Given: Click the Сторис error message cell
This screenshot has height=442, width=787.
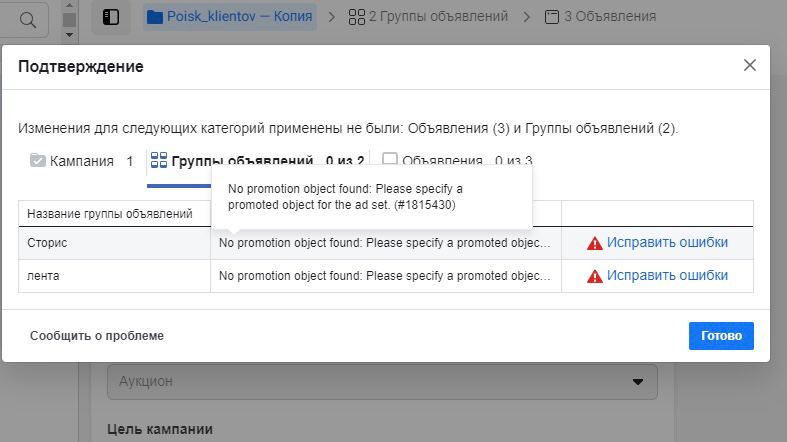Looking at the screenshot, I should [385, 243].
